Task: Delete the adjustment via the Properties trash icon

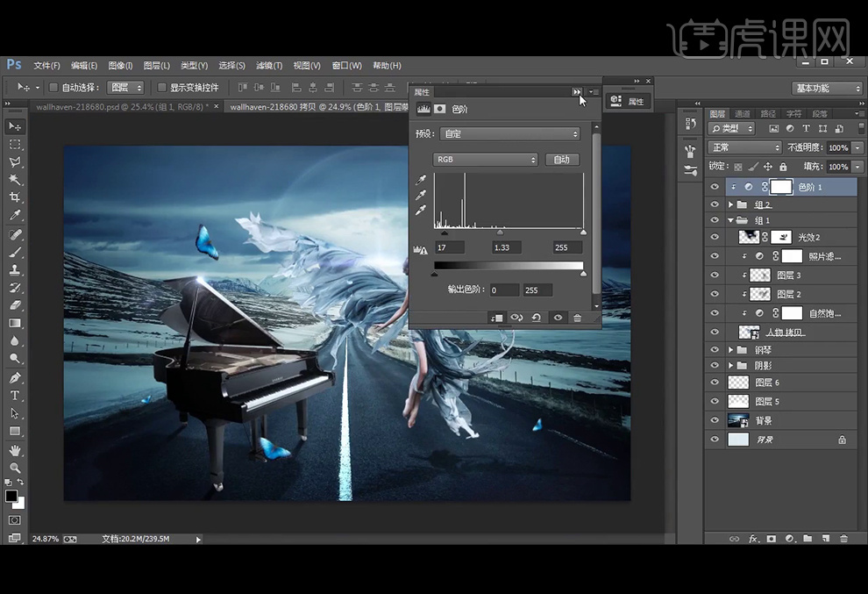Action: coord(577,318)
